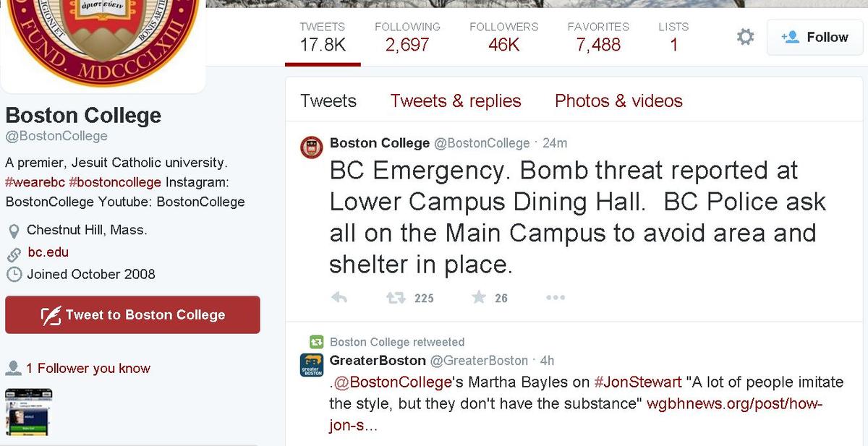Open the Photos & videos tab

click(618, 101)
